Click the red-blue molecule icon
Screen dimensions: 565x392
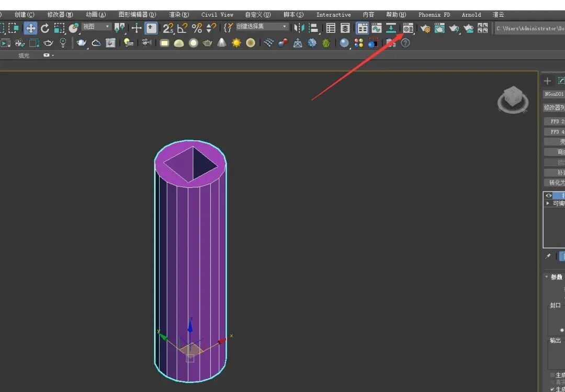[283, 43]
